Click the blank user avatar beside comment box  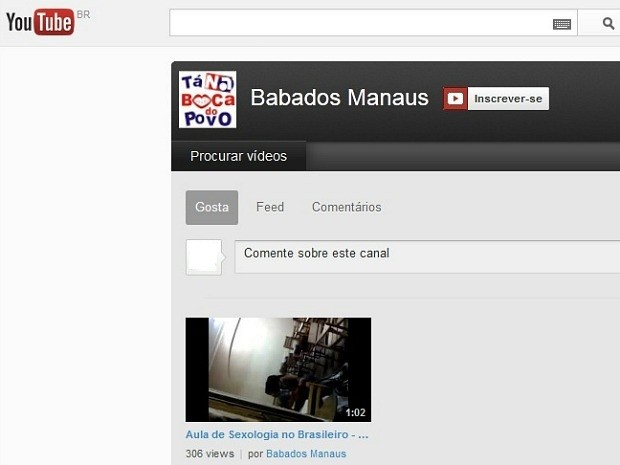coord(204,257)
